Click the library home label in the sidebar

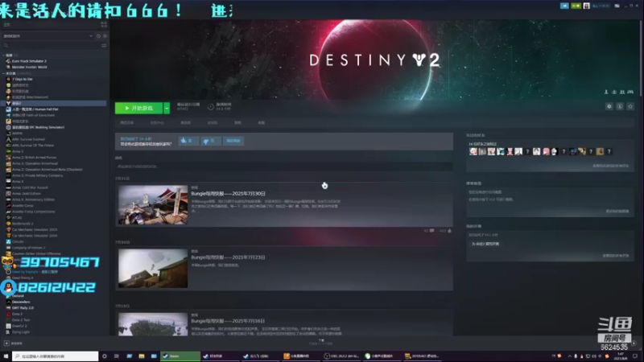(6, 25)
